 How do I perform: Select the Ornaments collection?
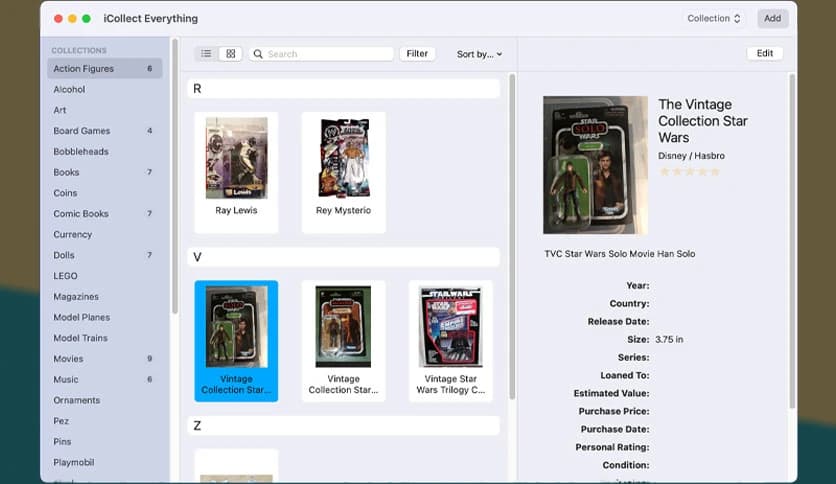tap(104, 400)
